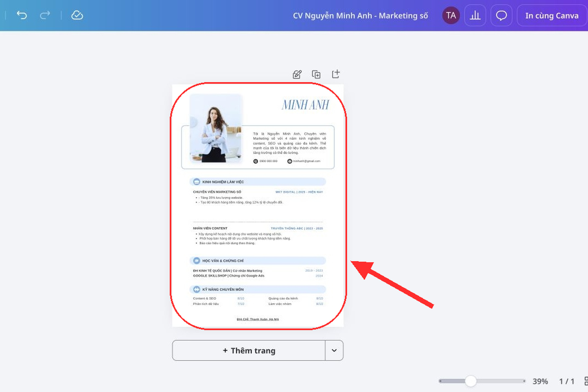Select the TRUYỀN THÔNG ABC | 2023 - 2025 text
This screenshot has height=392, width=588.
coord(297,228)
